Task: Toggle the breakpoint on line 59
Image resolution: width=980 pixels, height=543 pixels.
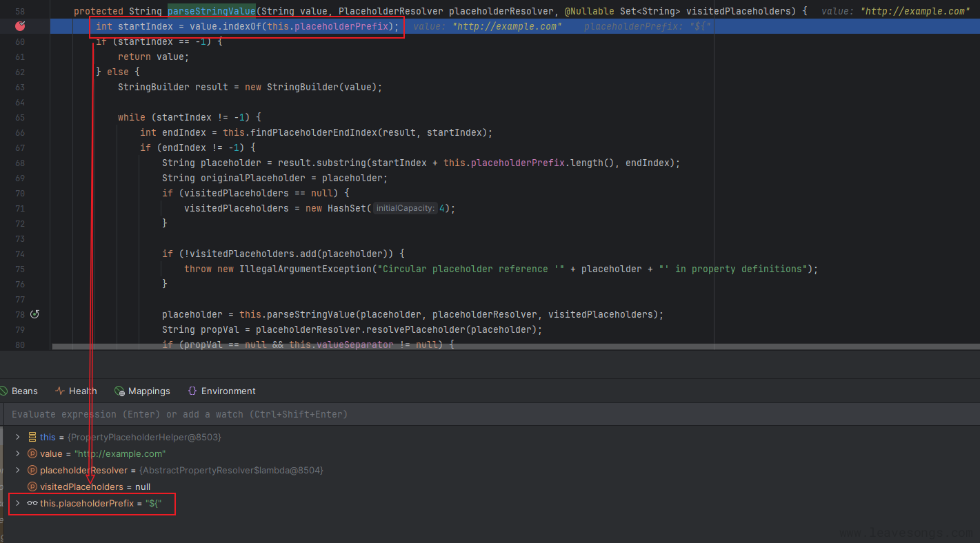Action: click(x=21, y=26)
